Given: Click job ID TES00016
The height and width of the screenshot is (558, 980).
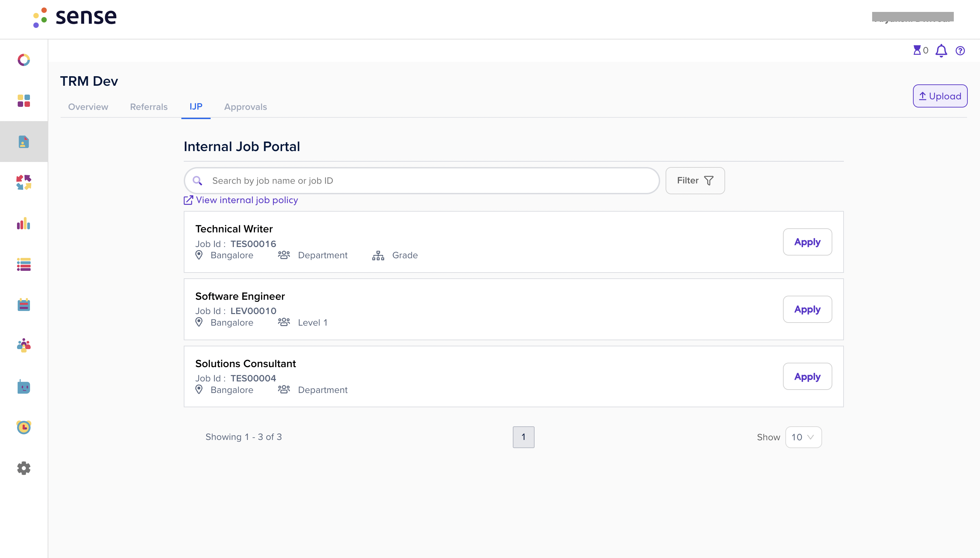Looking at the screenshot, I should tap(253, 244).
